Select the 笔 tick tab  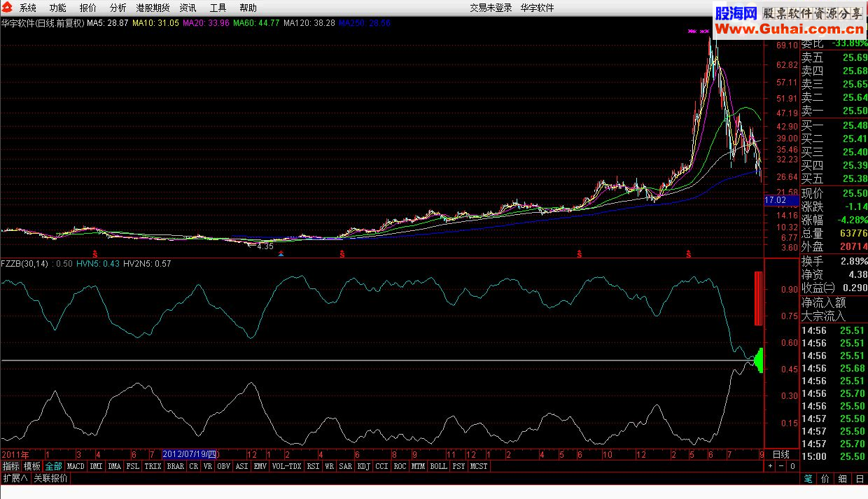pyautogui.click(x=808, y=479)
